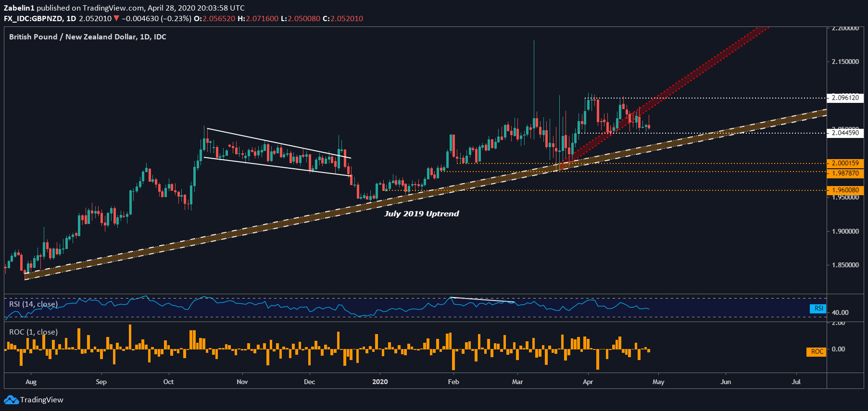
Task: Click the TradingView brand text
Action: pos(42,400)
